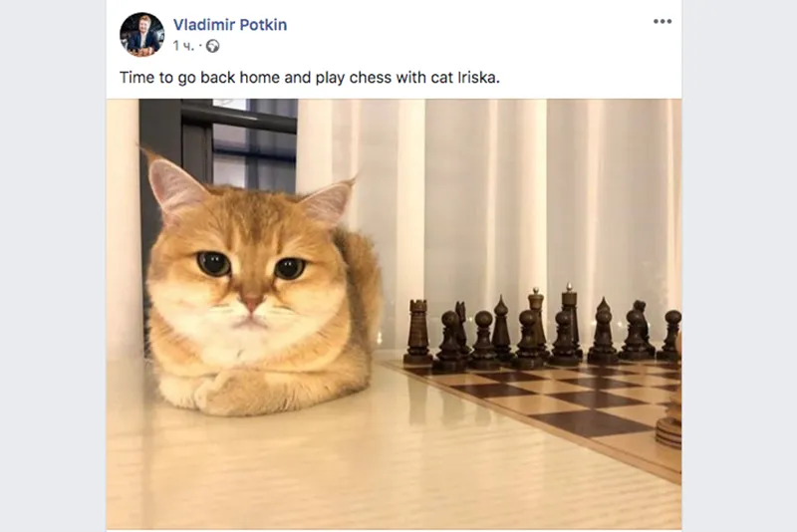Select the post text about cat Iriska
Image resolution: width=797 pixels, height=532 pixels.
coord(310,78)
